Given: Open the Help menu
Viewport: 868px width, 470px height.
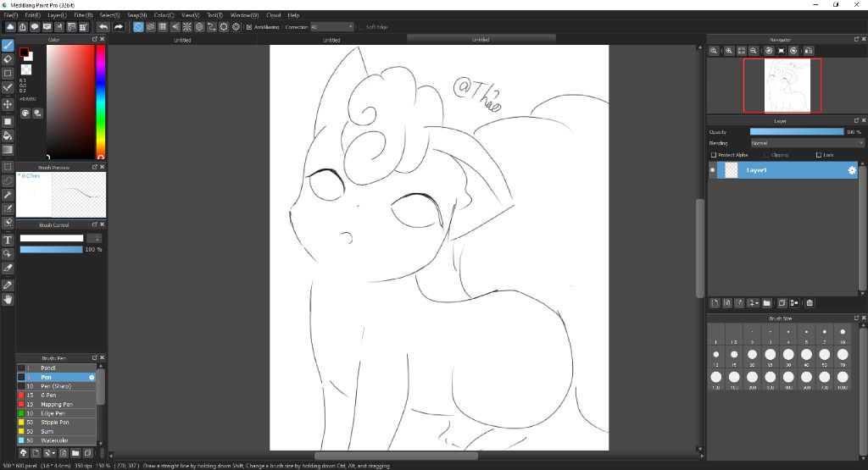Looking at the screenshot, I should pyautogui.click(x=293, y=15).
